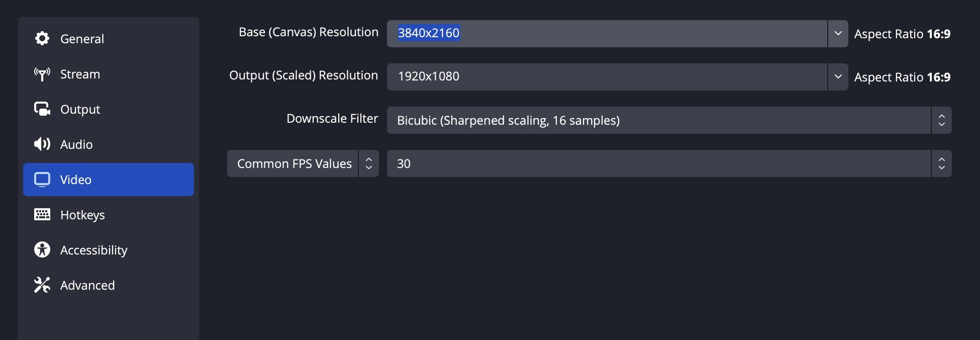
Task: Click the Advanced tools icon
Action: coord(42,285)
